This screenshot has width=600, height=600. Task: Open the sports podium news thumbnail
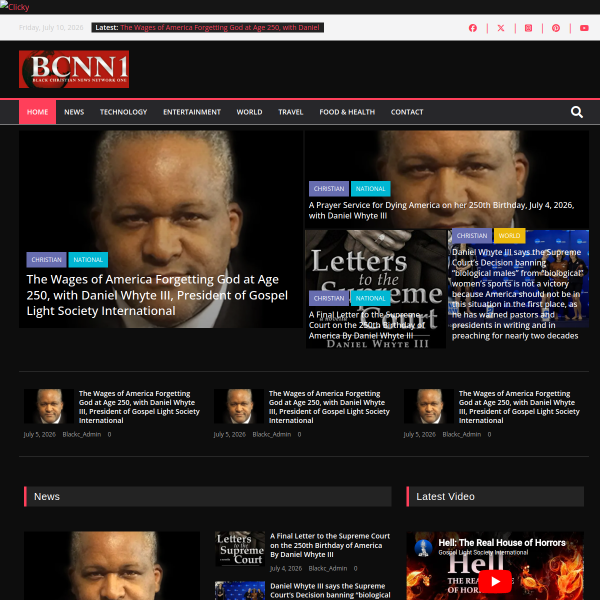240,590
